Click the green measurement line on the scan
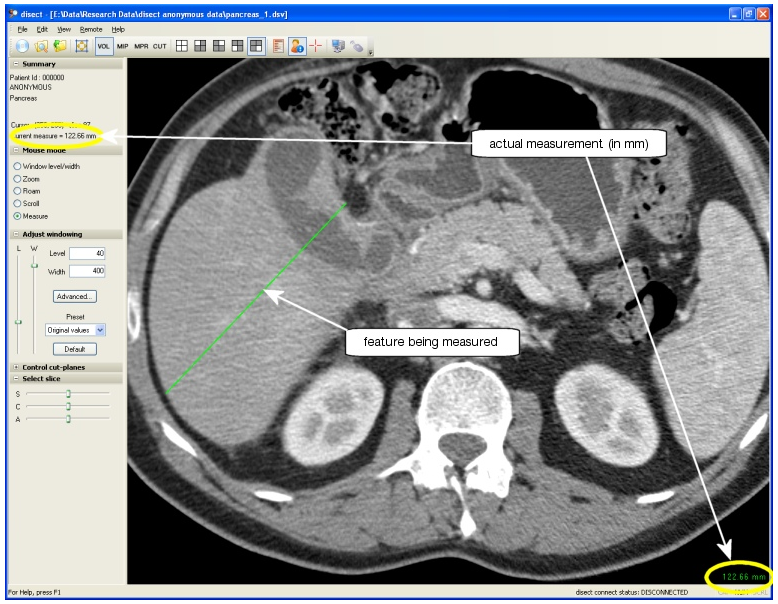The height and width of the screenshot is (604, 778). (256, 298)
